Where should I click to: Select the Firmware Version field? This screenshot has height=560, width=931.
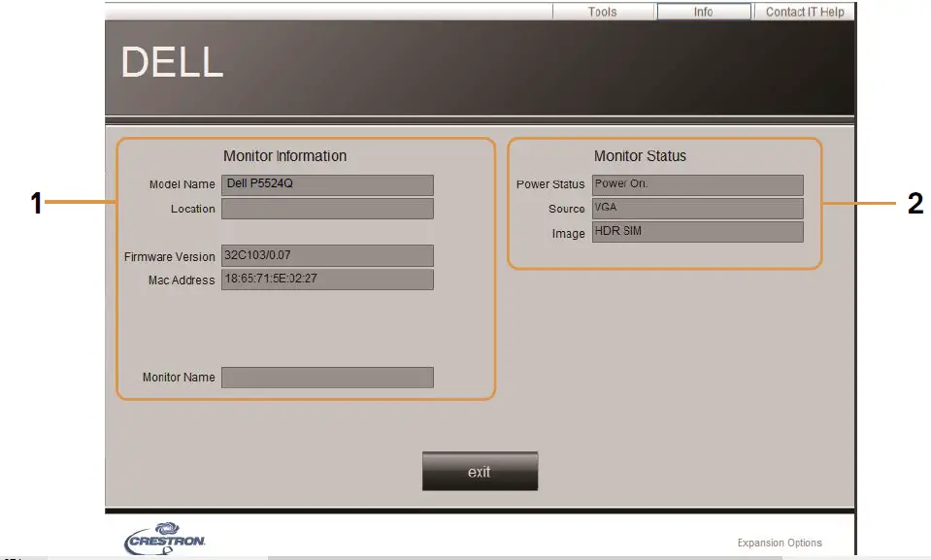click(327, 256)
